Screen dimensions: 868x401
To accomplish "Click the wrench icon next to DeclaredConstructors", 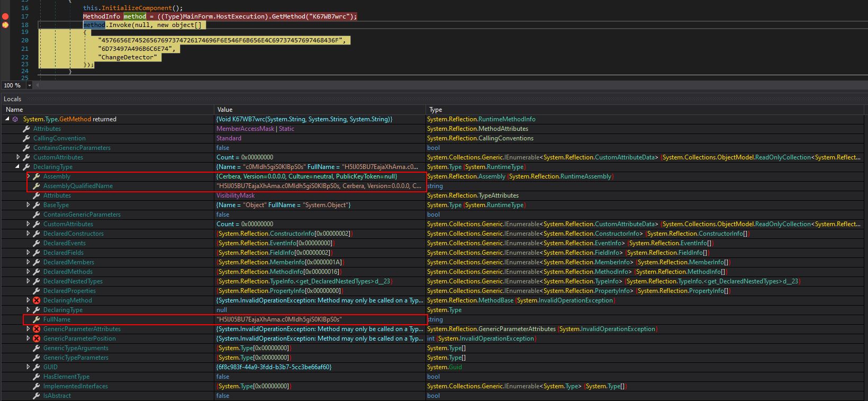I will pyautogui.click(x=36, y=234).
